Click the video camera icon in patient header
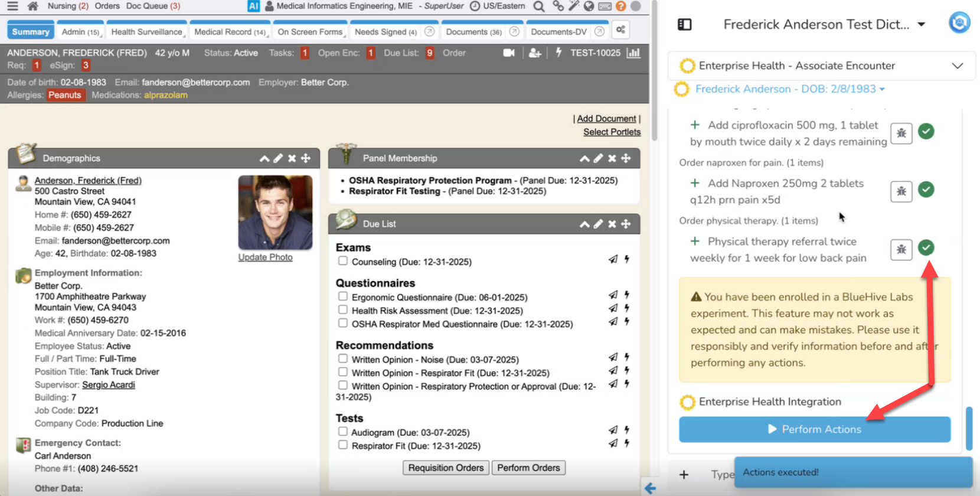The image size is (980, 496). (509, 53)
